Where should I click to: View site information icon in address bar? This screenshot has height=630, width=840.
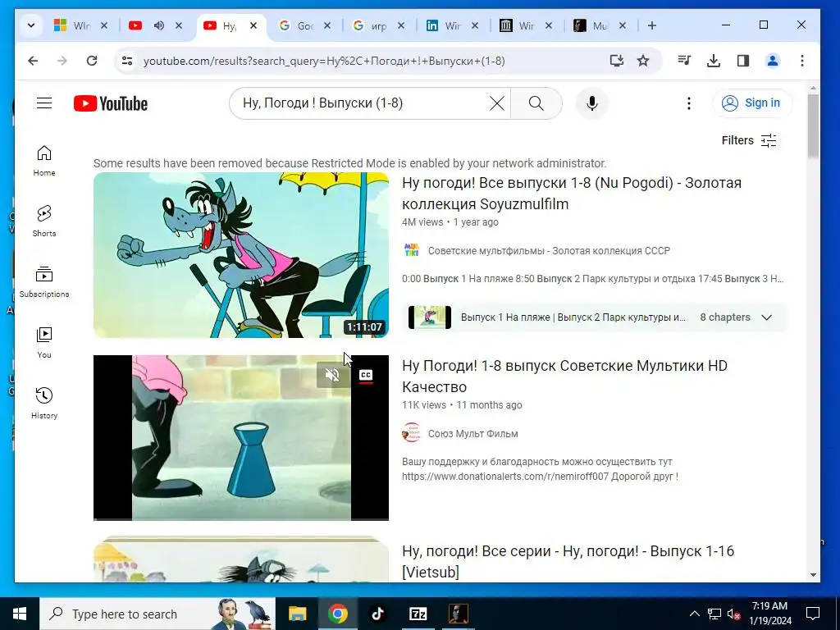tap(127, 61)
